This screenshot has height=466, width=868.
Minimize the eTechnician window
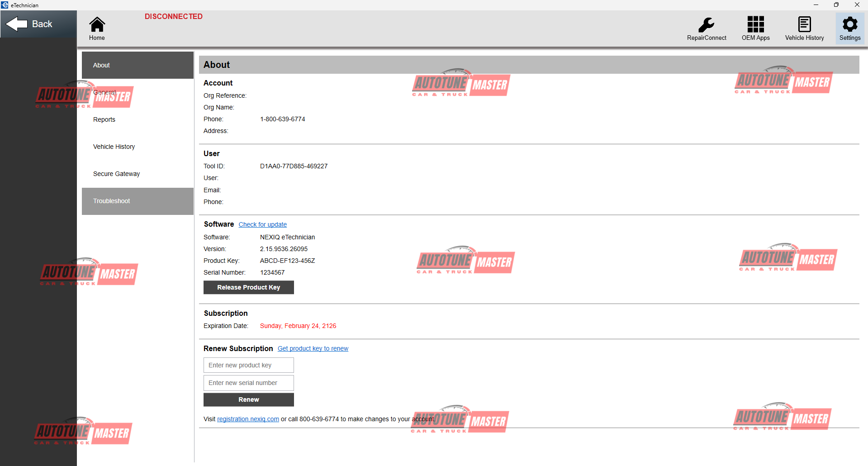click(x=816, y=5)
